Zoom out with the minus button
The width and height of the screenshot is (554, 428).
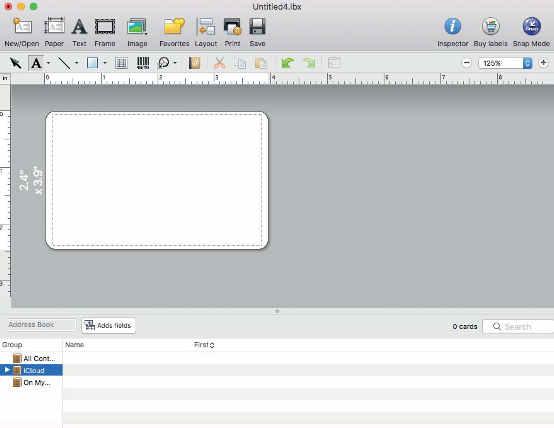point(466,63)
